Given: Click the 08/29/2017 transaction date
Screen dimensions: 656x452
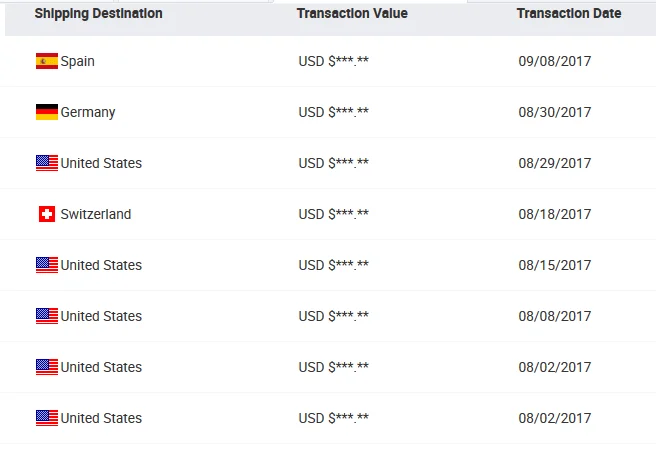Looking at the screenshot, I should 555,163.
